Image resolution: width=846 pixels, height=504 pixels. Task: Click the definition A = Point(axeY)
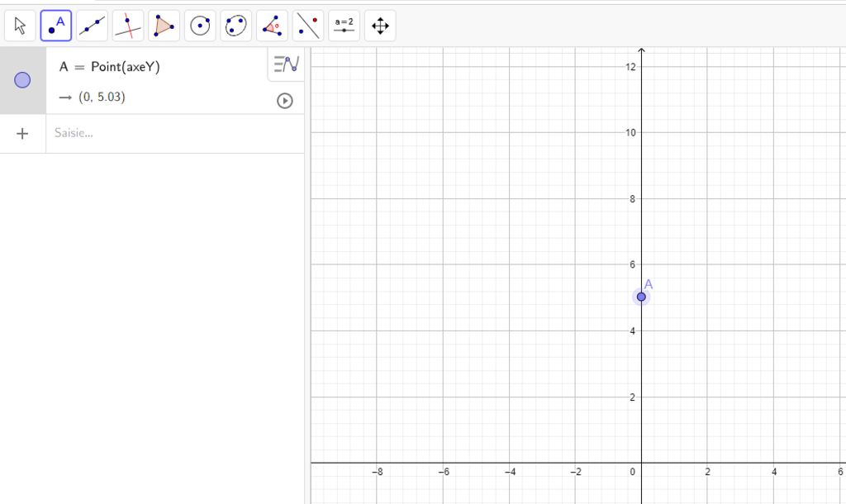pyautogui.click(x=110, y=67)
